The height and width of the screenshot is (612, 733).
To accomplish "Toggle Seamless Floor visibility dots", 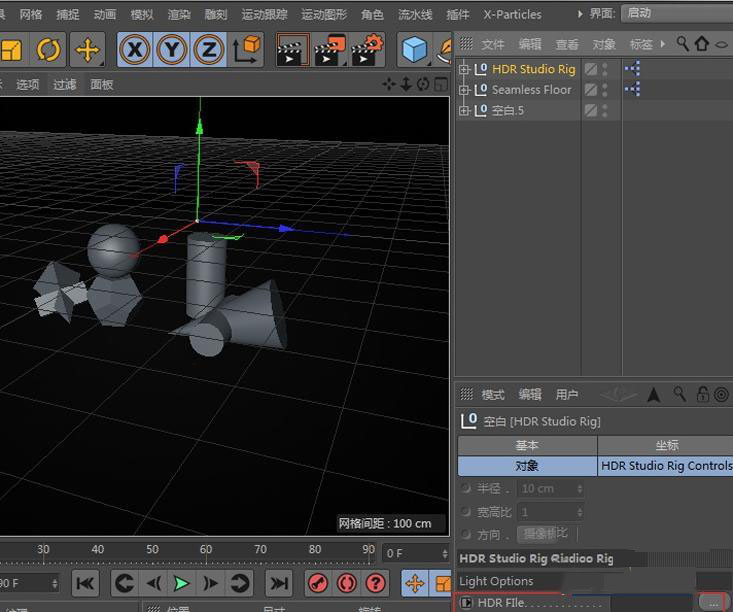I will coord(605,90).
